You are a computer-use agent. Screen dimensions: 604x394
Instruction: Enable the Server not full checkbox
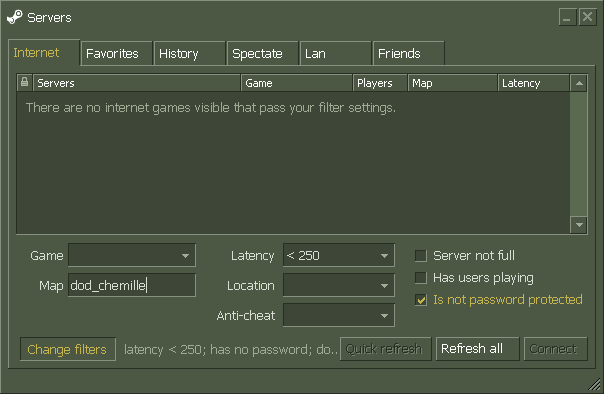tap(421, 255)
